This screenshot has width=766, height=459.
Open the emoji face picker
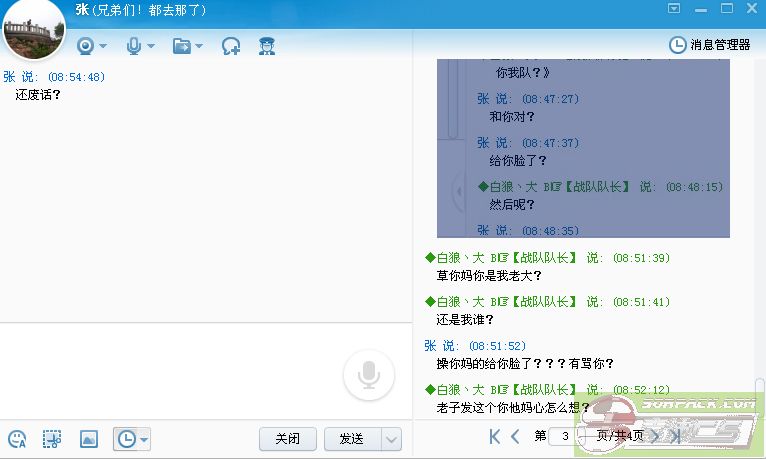click(x=17, y=438)
